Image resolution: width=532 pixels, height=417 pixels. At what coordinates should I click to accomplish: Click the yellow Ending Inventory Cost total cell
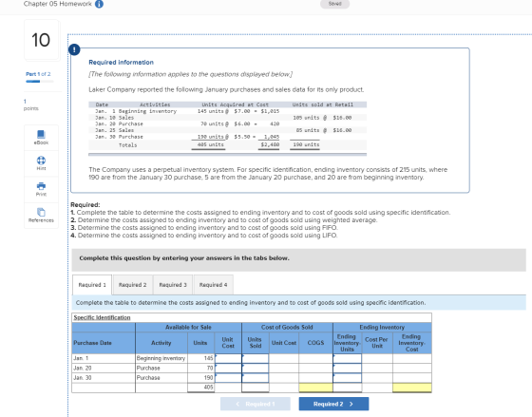pyautogui.click(x=412, y=388)
